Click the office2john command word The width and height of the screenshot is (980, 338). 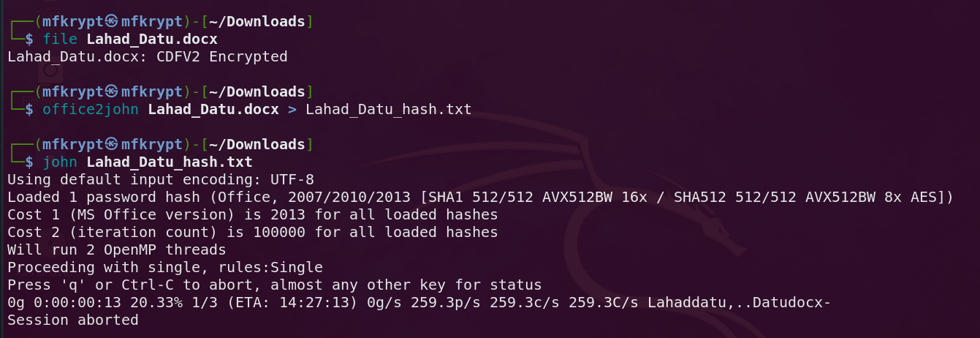[x=91, y=110]
